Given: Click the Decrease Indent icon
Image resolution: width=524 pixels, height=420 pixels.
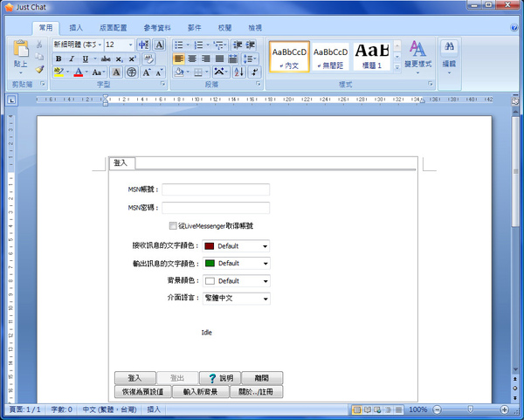Looking at the screenshot, I should (x=238, y=45).
